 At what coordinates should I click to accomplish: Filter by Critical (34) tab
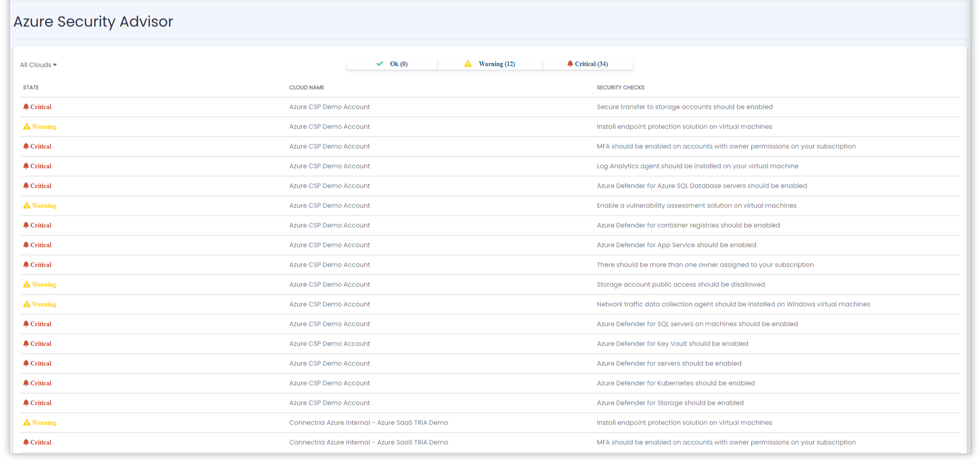click(x=588, y=64)
